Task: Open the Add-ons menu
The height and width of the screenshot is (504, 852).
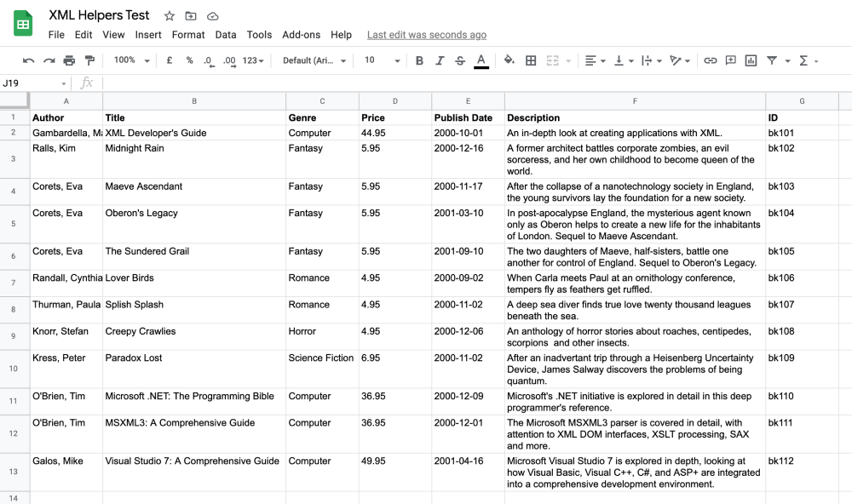Action: (x=302, y=35)
